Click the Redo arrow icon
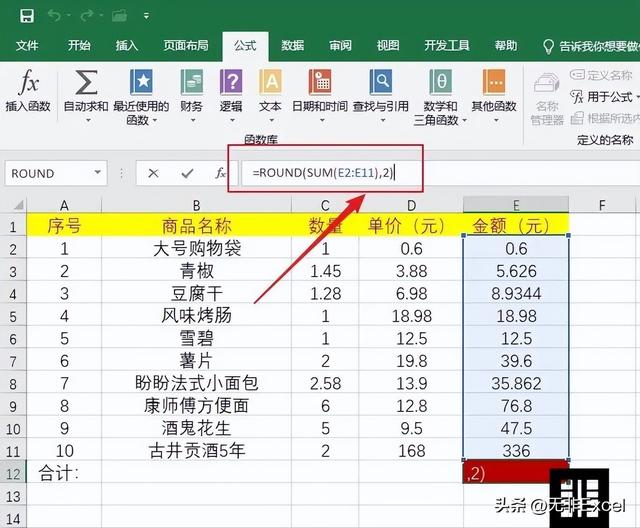640x528 pixels. click(87, 16)
